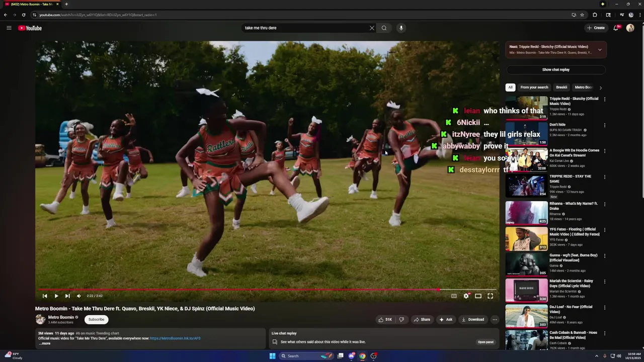
Task: Open Mariah the Scientist Rainy Days video
Action: [x=526, y=290]
